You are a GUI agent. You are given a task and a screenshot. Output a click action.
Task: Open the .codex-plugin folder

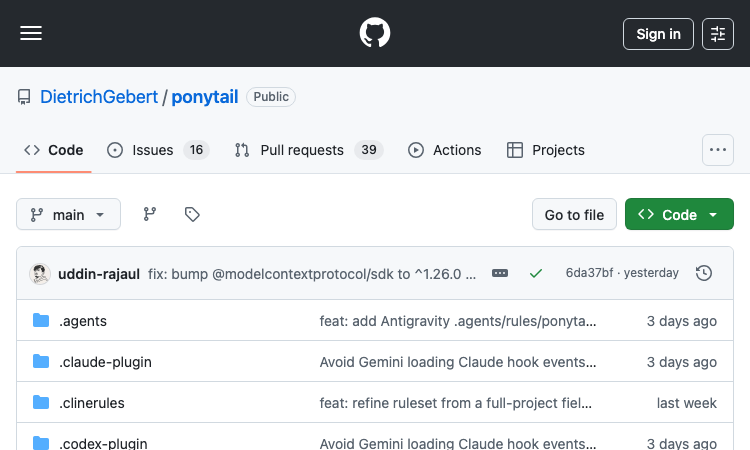pos(103,443)
